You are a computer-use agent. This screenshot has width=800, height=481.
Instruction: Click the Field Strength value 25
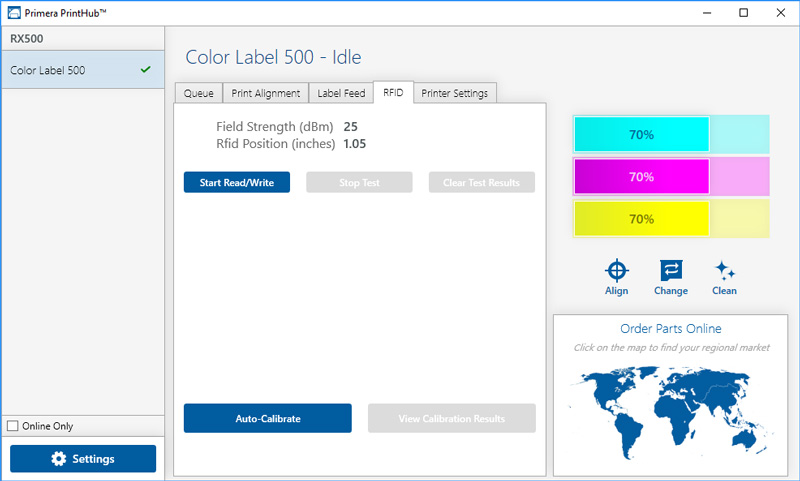(x=351, y=126)
